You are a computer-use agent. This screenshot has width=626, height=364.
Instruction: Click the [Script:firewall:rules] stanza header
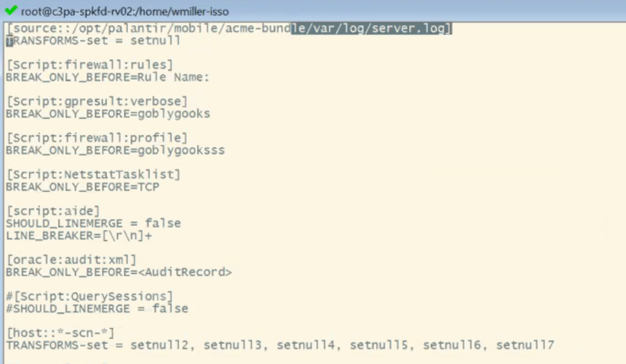pos(90,65)
